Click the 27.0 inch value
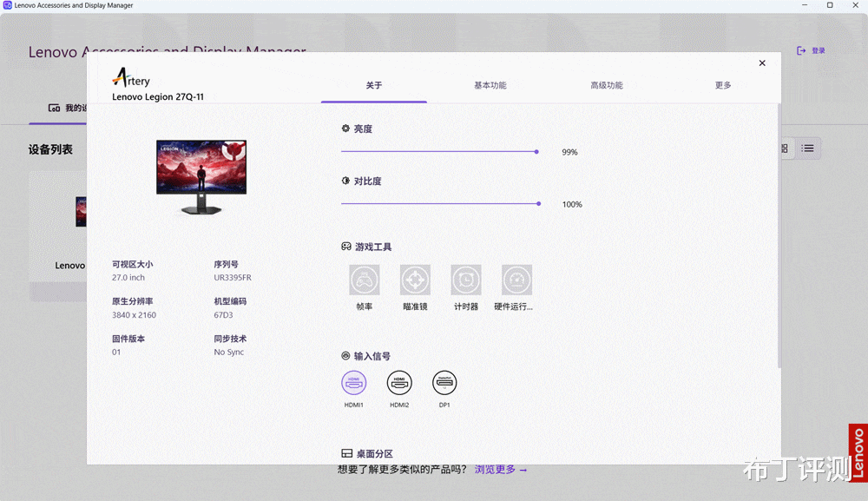This screenshot has width=868, height=501. (128, 278)
